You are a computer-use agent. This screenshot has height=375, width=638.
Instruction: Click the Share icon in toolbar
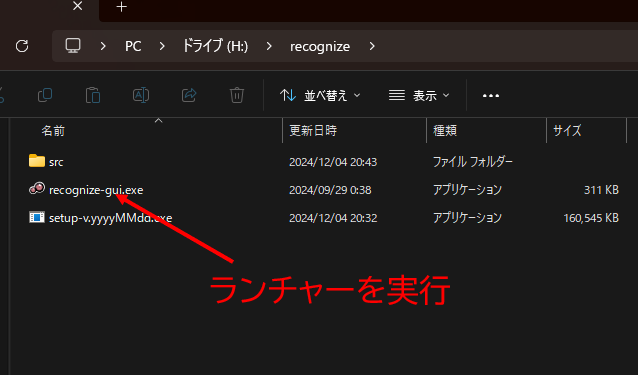(x=189, y=95)
